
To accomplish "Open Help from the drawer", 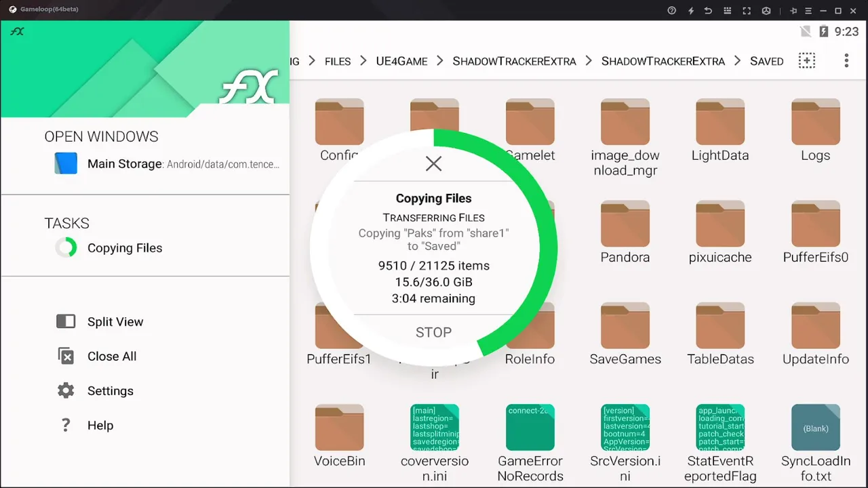I will pyautogui.click(x=100, y=426).
